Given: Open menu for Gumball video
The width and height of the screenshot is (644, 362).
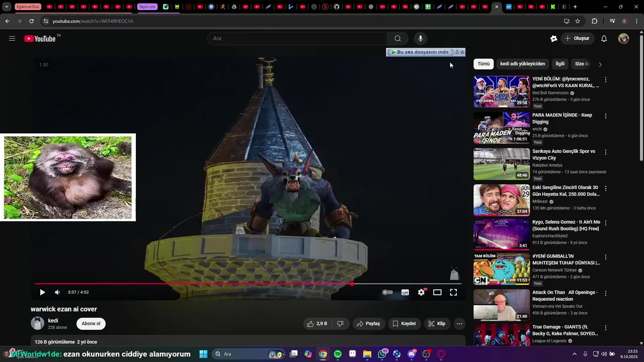Looking at the screenshot, I should pos(606,257).
